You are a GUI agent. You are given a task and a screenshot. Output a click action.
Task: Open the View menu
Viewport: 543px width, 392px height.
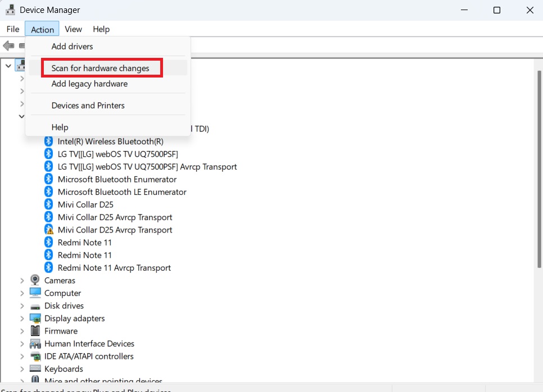[73, 29]
